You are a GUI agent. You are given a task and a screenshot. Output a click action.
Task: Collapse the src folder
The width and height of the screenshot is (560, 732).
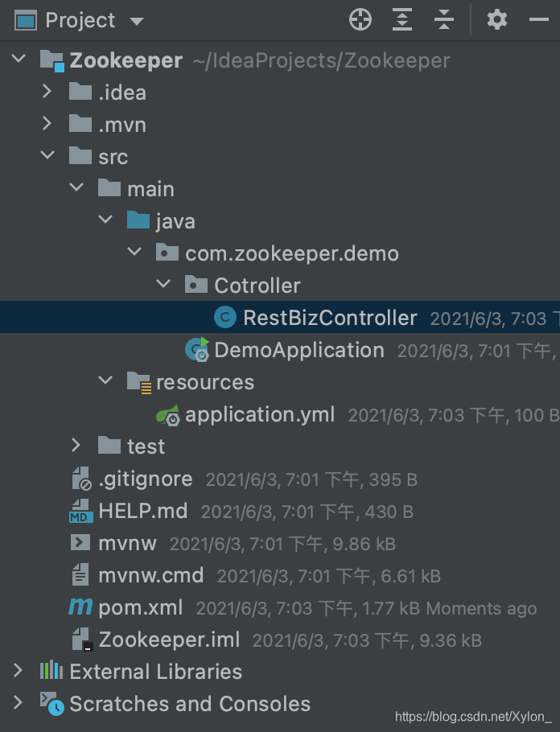click(47, 156)
